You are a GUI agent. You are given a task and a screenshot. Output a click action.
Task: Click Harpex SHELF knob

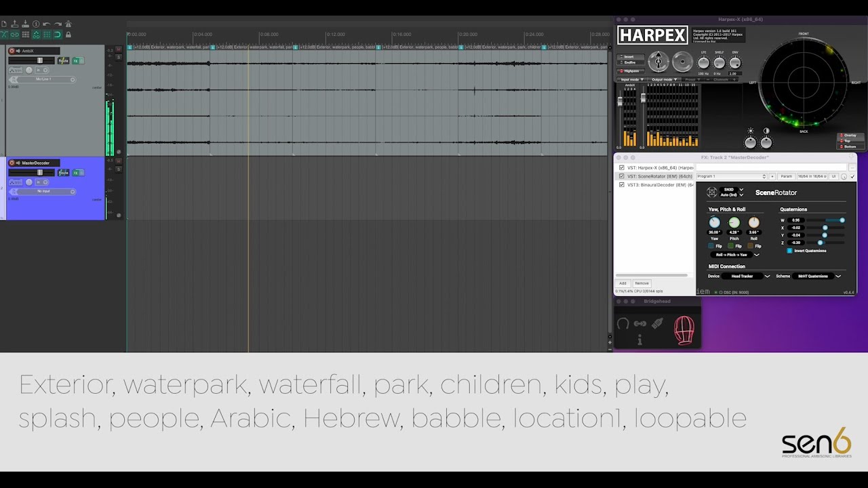[x=719, y=63]
